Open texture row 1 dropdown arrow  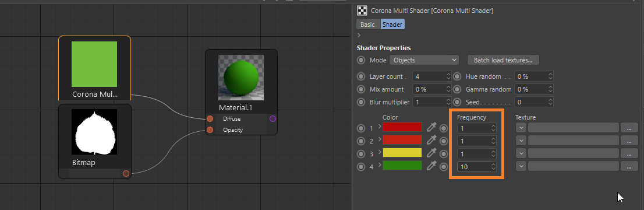click(x=521, y=128)
